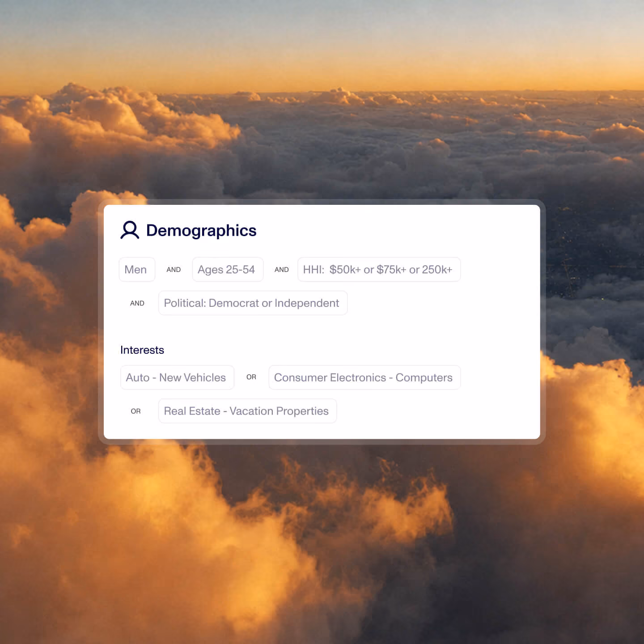This screenshot has height=644, width=644.
Task: Click the AND operator before Political chip
Action: coord(137,303)
